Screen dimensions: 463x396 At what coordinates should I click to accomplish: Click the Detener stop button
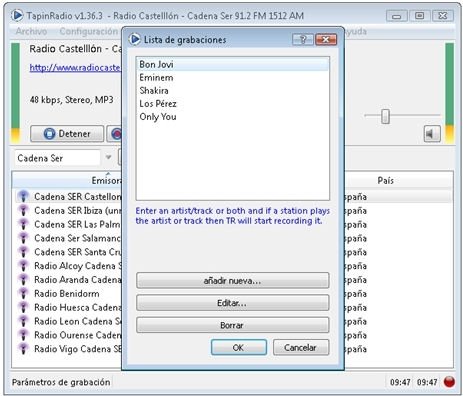click(67, 134)
